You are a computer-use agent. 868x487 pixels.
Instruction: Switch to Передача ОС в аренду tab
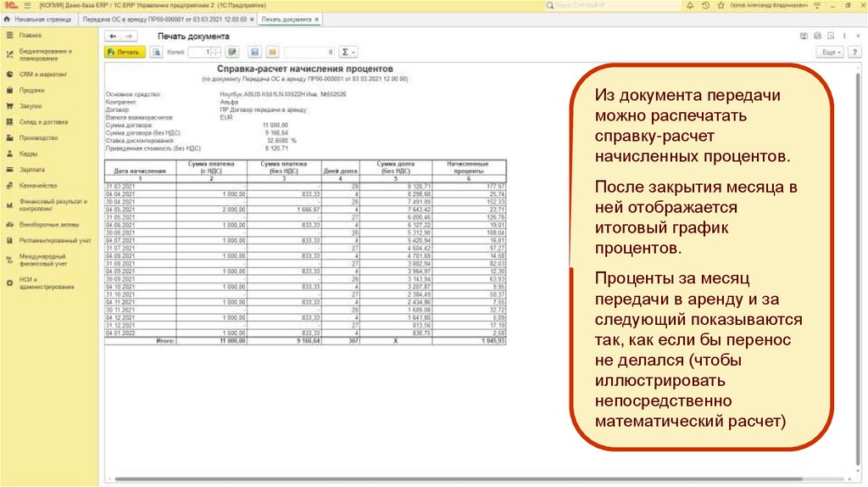[164, 20]
